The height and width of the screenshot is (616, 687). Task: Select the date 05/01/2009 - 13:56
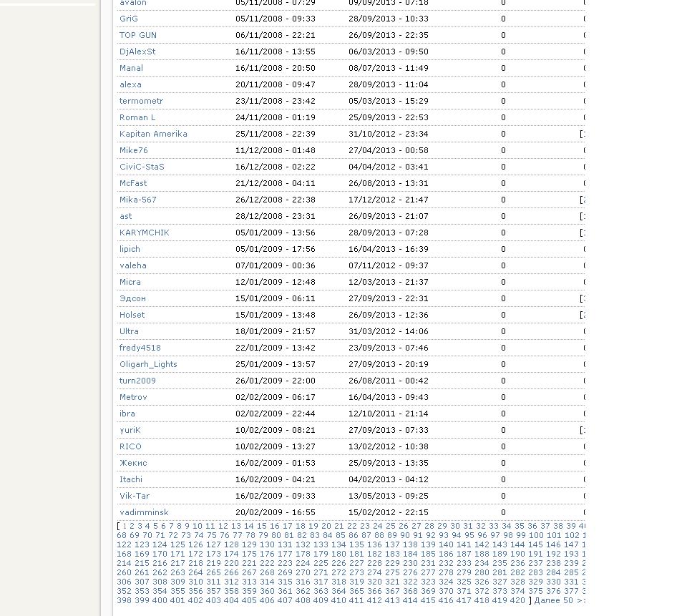click(x=275, y=233)
